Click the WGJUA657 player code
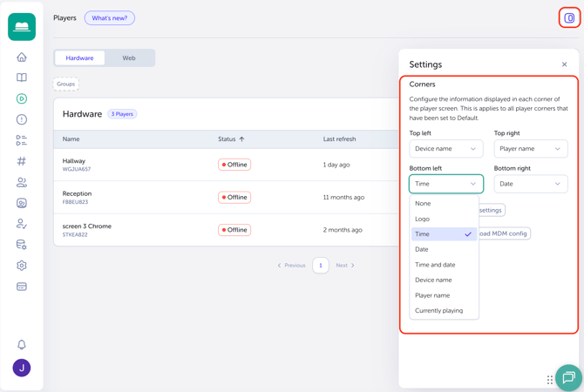Image resolution: width=584 pixels, height=392 pixels. (x=77, y=169)
